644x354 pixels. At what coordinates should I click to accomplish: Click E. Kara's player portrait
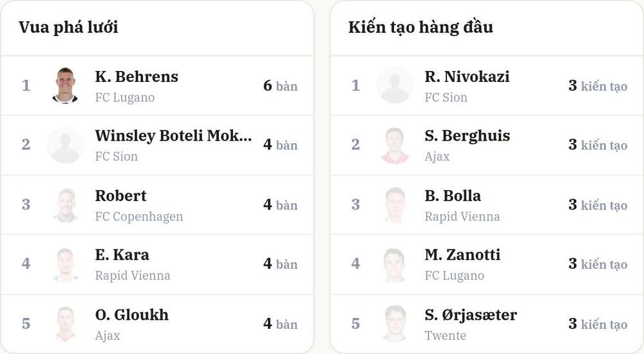tap(65, 264)
